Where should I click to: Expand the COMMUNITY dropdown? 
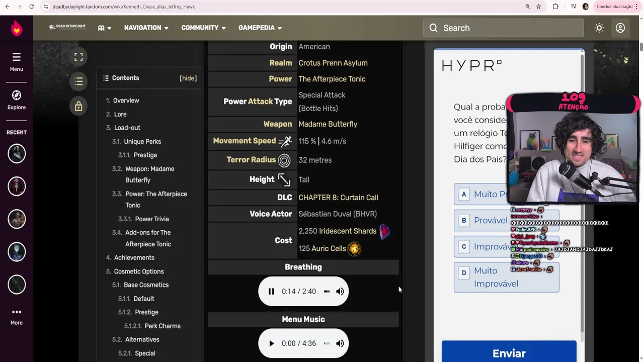pyautogui.click(x=204, y=28)
